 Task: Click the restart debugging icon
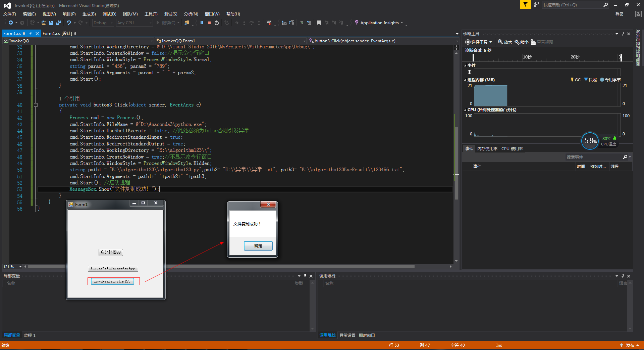tap(216, 23)
